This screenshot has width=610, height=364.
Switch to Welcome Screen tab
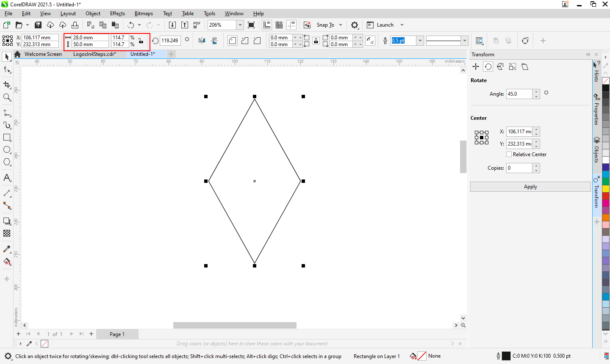tap(43, 54)
